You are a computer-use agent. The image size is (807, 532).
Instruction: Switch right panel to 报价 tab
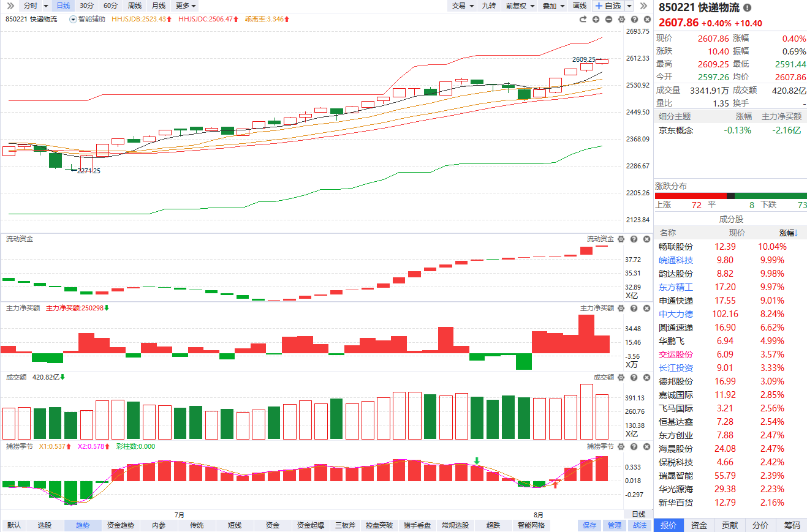coord(669,525)
